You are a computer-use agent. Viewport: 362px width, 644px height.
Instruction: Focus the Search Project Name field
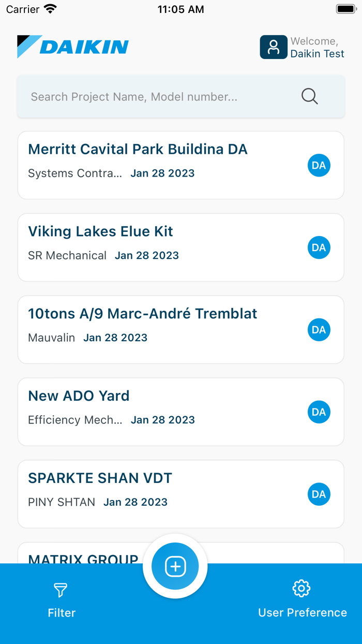coord(155,97)
